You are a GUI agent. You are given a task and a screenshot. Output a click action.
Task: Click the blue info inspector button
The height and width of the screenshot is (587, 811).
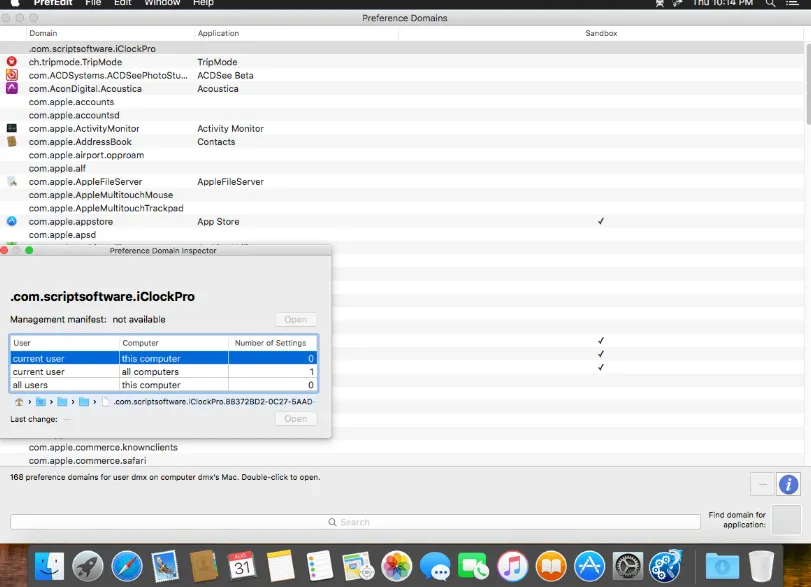pos(788,485)
